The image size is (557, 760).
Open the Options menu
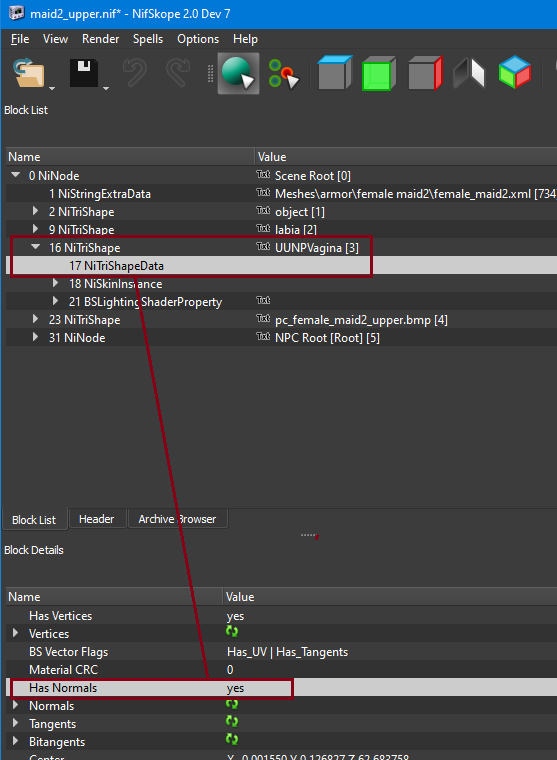coord(198,39)
